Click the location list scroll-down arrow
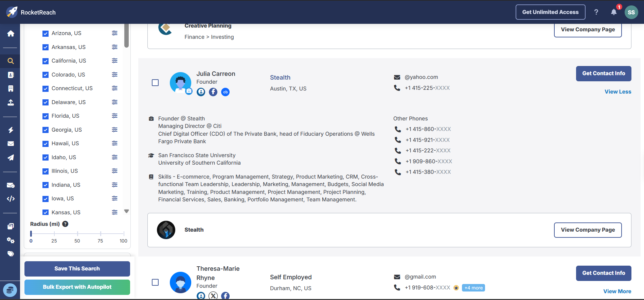 point(126,211)
